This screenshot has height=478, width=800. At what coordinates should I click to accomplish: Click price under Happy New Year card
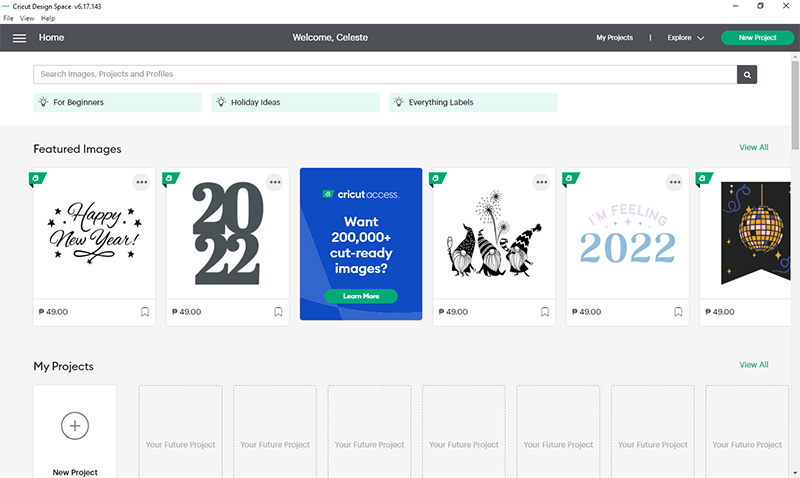pyautogui.click(x=53, y=312)
